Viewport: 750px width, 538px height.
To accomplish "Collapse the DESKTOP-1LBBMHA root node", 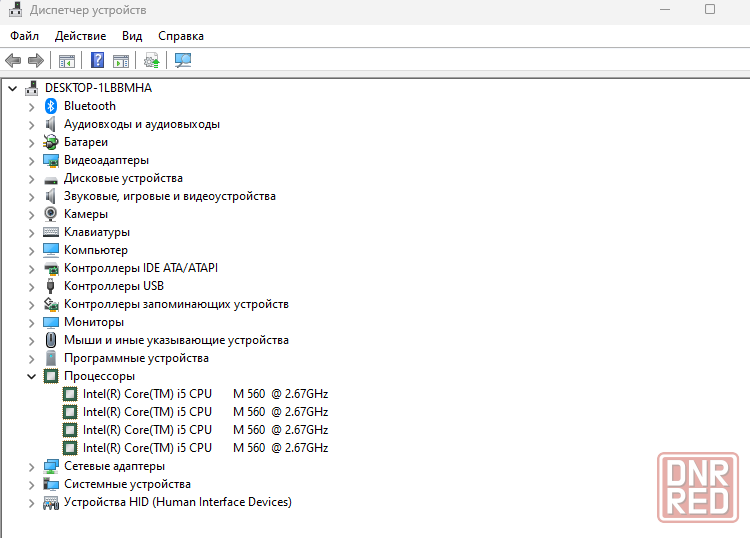I will point(13,88).
